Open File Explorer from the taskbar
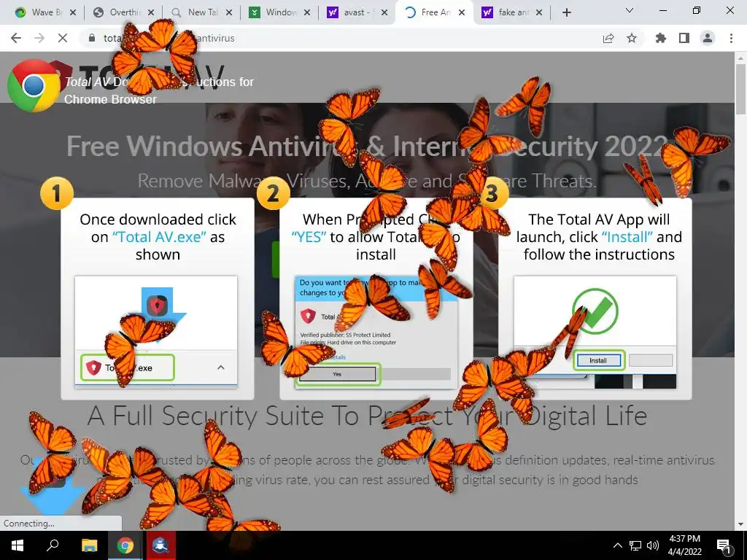The width and height of the screenshot is (747, 560). pos(89,545)
